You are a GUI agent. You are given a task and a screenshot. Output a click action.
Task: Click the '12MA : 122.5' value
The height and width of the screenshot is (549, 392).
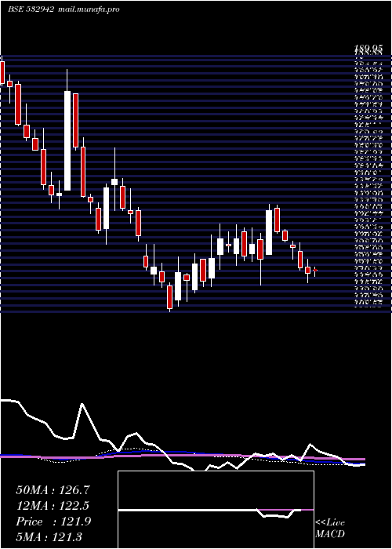53,506
